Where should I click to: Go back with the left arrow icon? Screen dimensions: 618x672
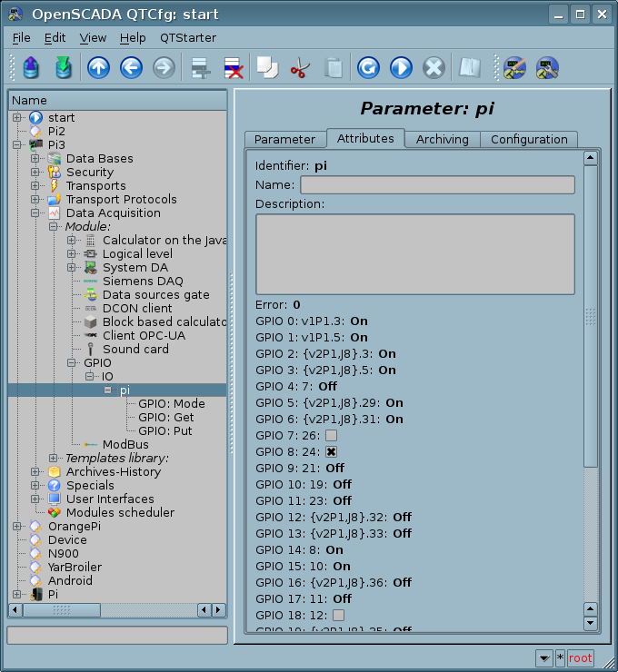[x=131, y=68]
